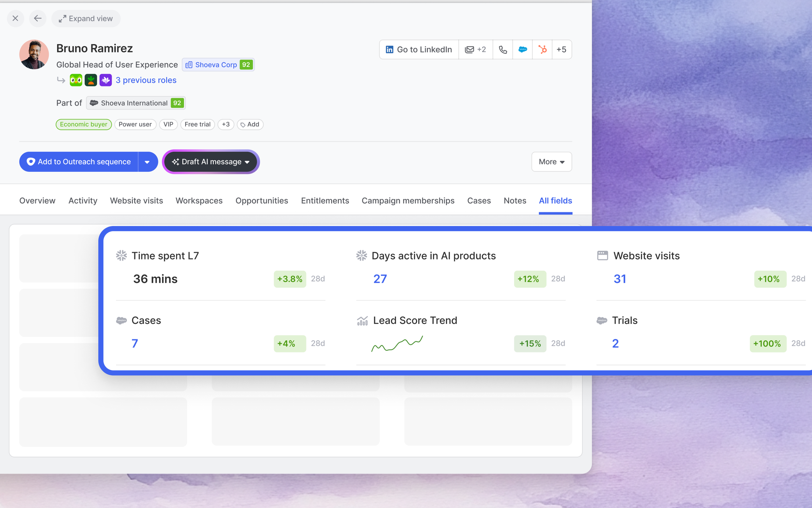
Task: Click Add to Outreach sequence button
Action: click(x=79, y=162)
